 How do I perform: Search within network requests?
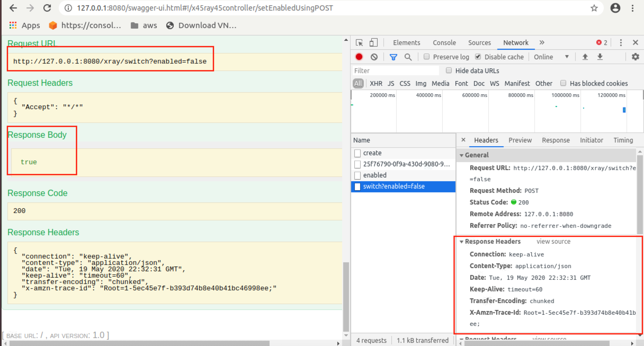[x=408, y=57]
